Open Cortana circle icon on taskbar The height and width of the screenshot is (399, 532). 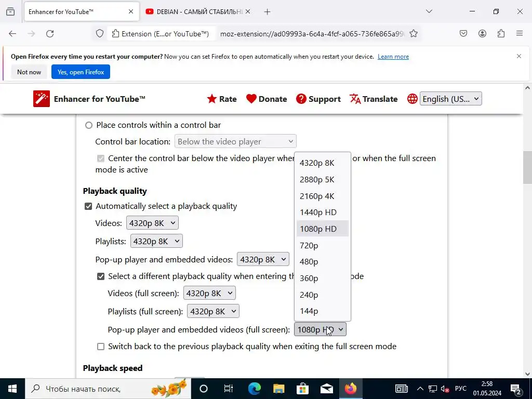point(204,389)
